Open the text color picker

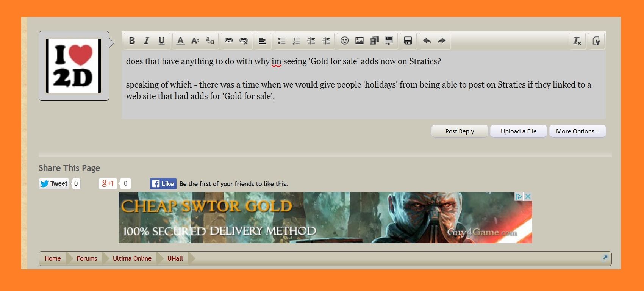click(x=180, y=41)
